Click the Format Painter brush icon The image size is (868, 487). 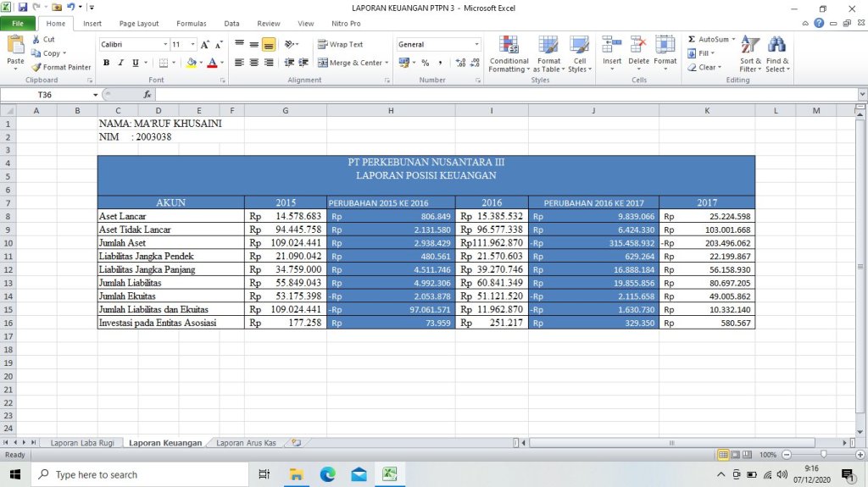coord(36,67)
